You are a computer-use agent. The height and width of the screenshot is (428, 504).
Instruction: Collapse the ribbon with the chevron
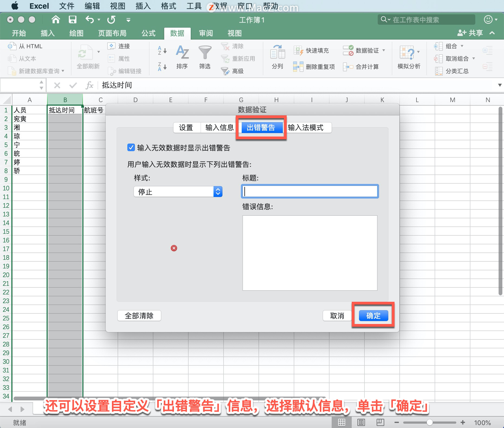(492, 33)
